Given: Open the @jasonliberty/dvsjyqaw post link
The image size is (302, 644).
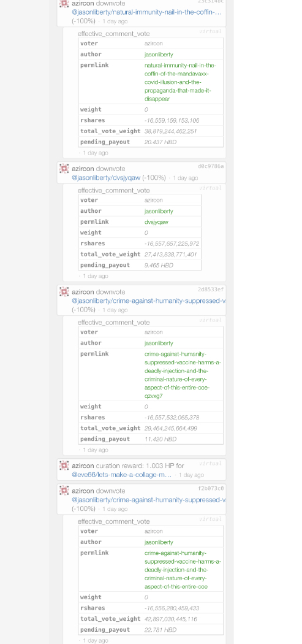Looking at the screenshot, I should pos(106,178).
